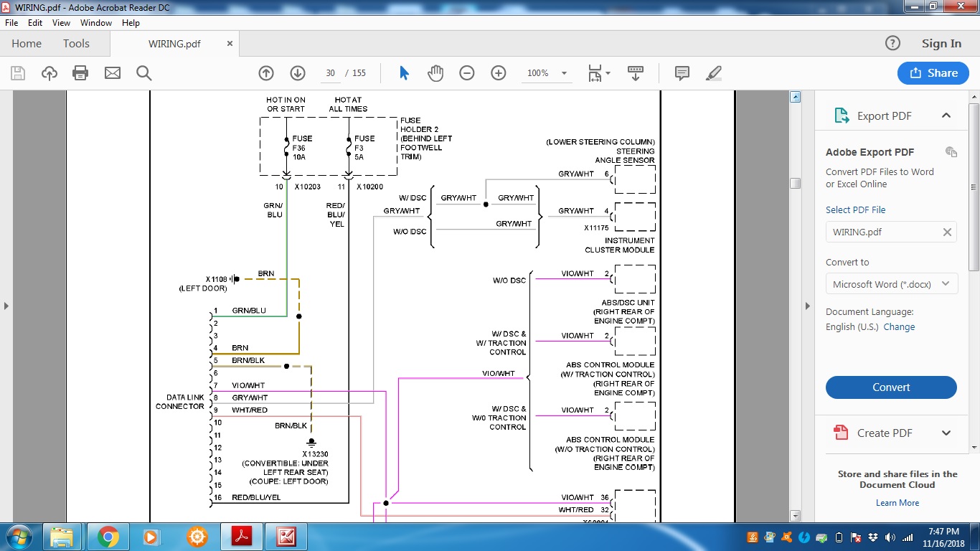
Task: Collapse the Export PDF panel
Action: pos(946,116)
